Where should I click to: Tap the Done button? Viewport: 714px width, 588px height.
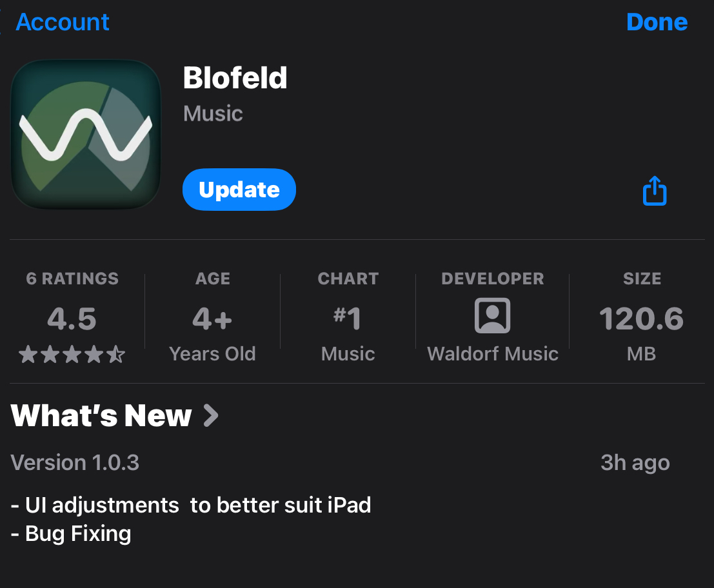657,22
